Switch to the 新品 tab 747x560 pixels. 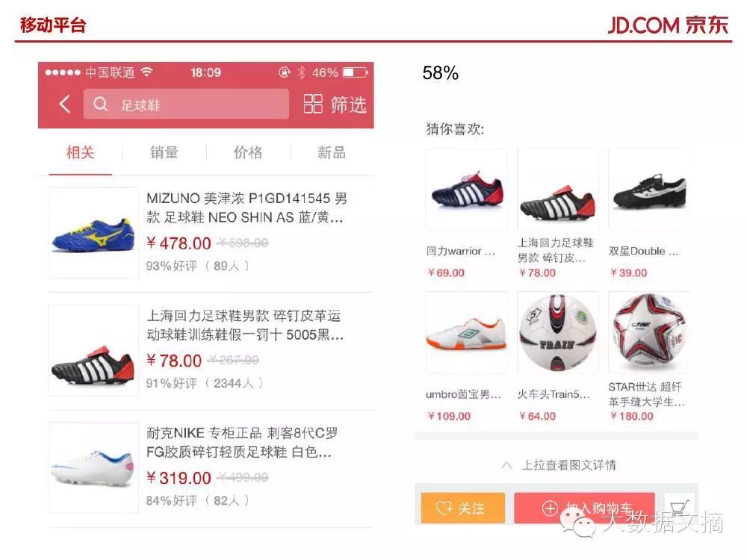(x=332, y=152)
